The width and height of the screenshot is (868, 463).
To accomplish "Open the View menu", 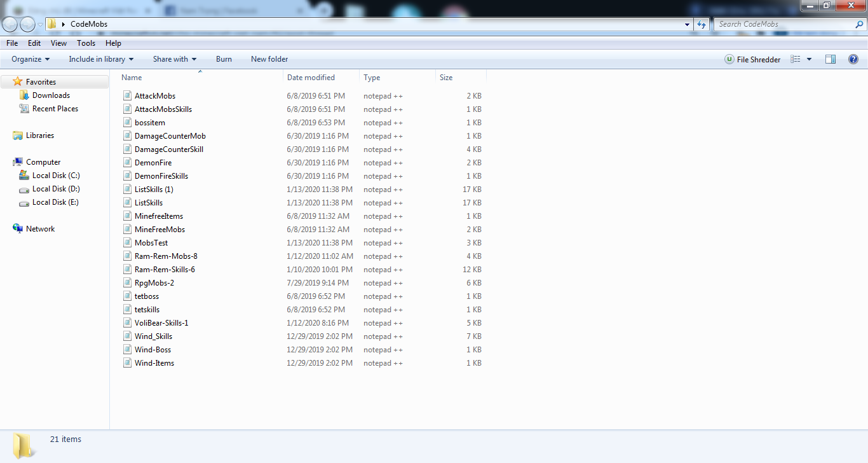I will (59, 43).
